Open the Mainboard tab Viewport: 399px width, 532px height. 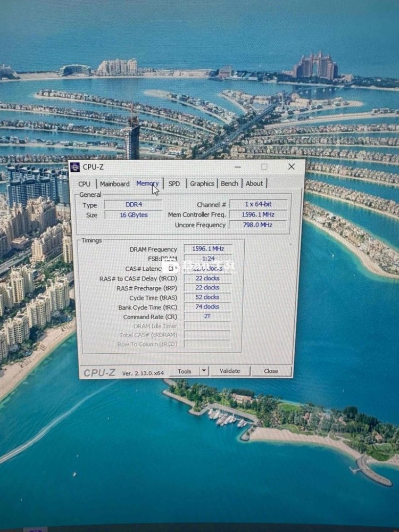(x=115, y=184)
